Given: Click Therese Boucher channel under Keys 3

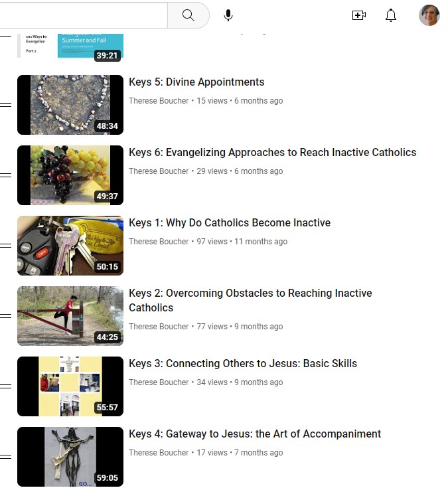Looking at the screenshot, I should click(159, 382).
